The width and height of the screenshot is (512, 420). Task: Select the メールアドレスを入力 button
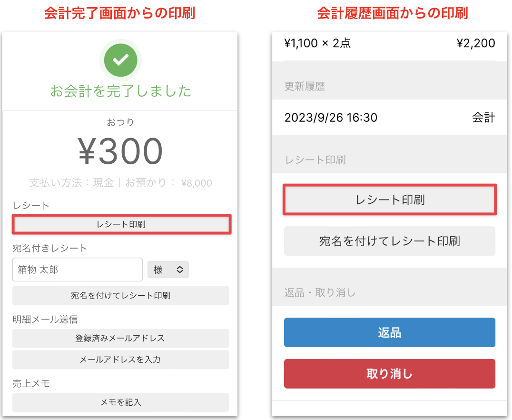(x=120, y=360)
